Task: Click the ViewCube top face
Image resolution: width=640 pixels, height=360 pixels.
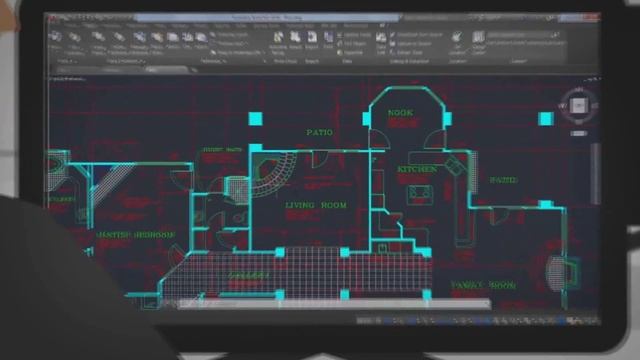Action: (578, 105)
